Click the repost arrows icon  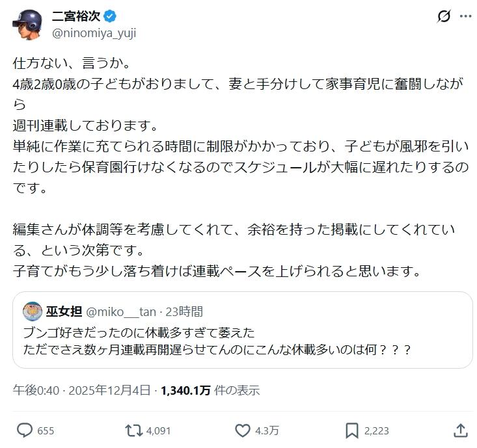pos(133,430)
